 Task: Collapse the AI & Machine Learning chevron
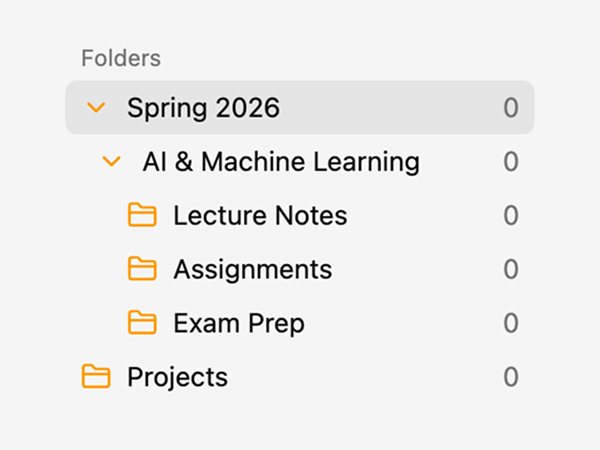coord(112,161)
